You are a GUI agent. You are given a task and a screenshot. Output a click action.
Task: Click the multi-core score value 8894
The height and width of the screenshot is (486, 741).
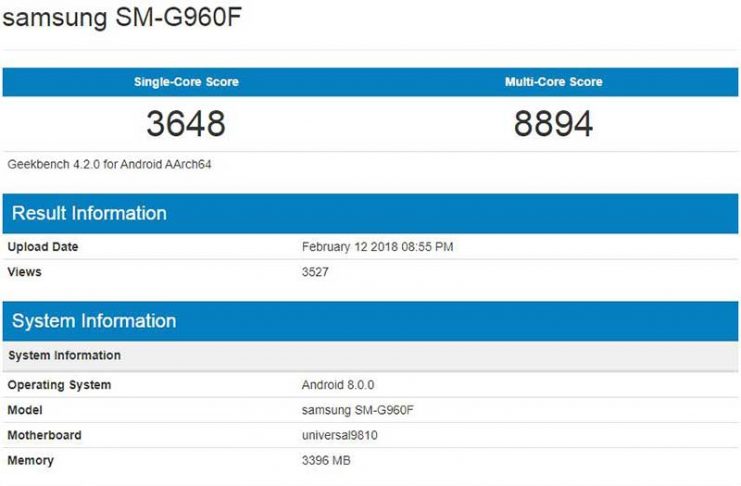click(553, 124)
